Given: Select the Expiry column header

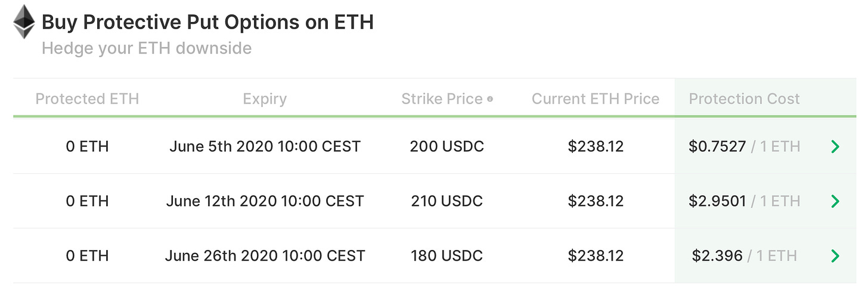Looking at the screenshot, I should click(x=265, y=99).
